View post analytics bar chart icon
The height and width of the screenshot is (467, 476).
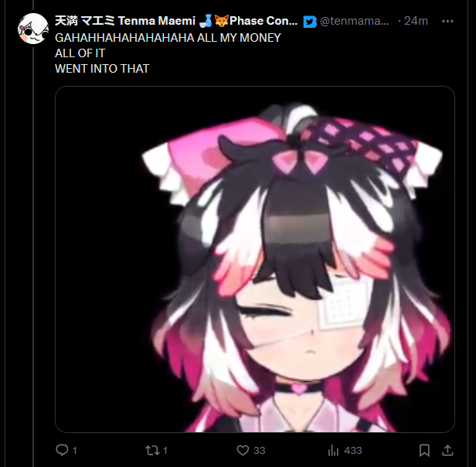point(333,450)
